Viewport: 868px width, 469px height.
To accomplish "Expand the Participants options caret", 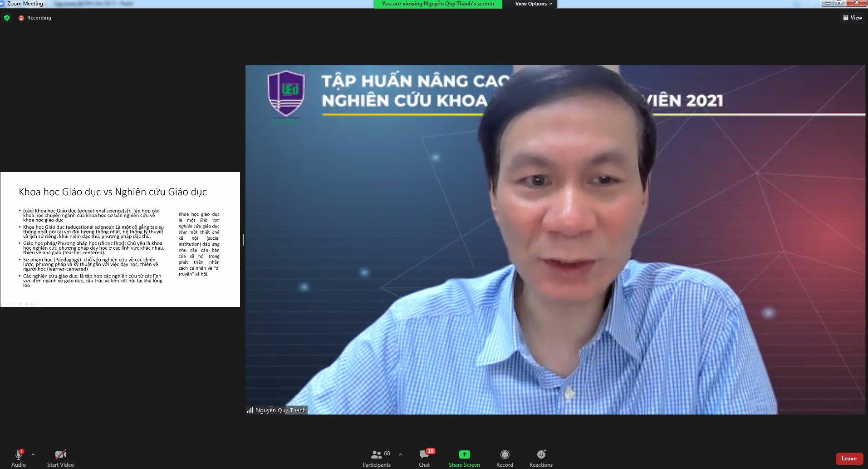I will 401,454.
